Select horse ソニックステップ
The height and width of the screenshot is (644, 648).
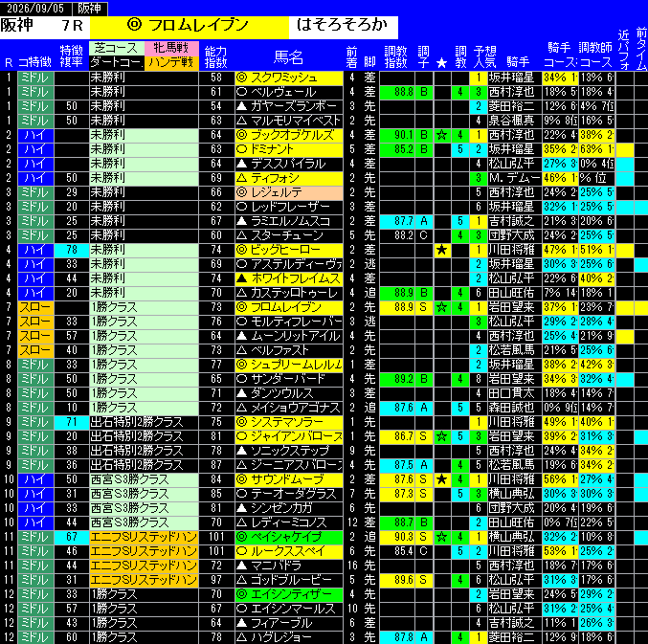coord(289,451)
